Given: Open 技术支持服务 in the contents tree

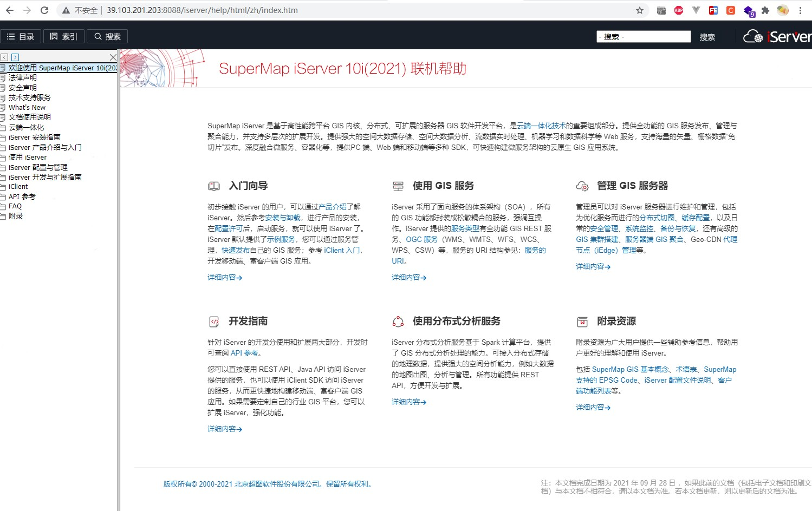Looking at the screenshot, I should (x=30, y=97).
